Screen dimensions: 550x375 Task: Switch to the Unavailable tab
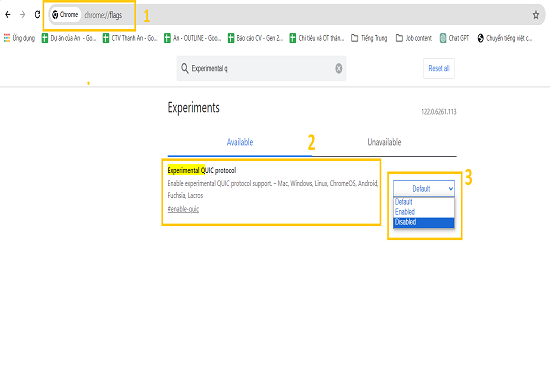[384, 142]
